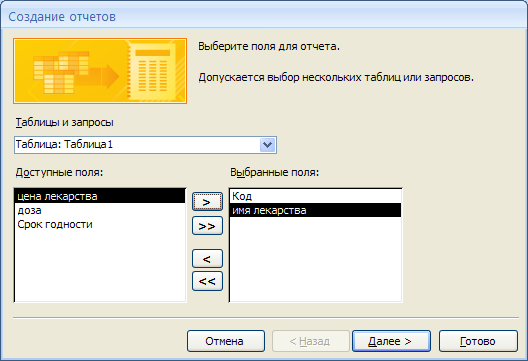The width and height of the screenshot is (528, 361).
Task: Click the Отмена button
Action: (226, 341)
